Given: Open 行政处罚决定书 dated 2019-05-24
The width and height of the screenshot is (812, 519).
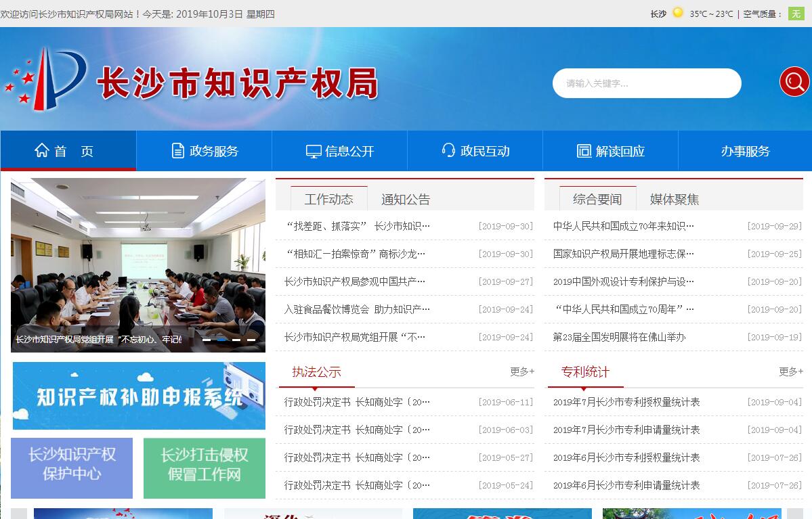Looking at the screenshot, I should coord(357,485).
